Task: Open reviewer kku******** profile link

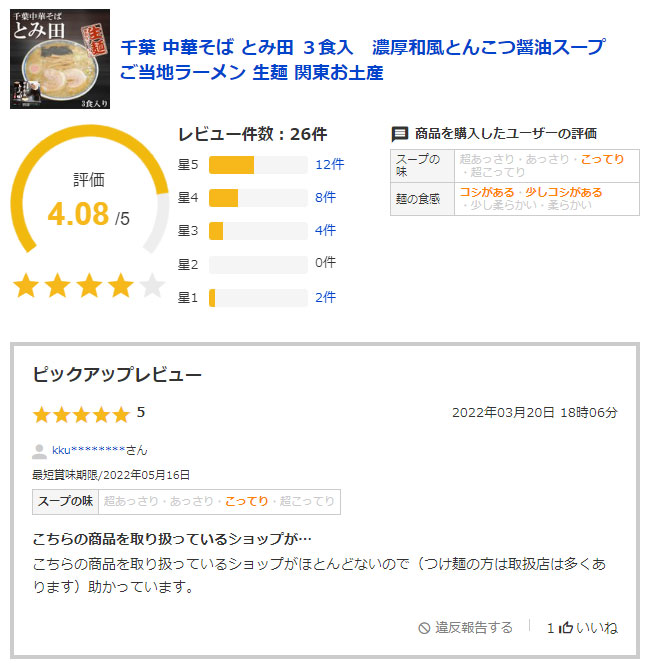Action: [88, 450]
